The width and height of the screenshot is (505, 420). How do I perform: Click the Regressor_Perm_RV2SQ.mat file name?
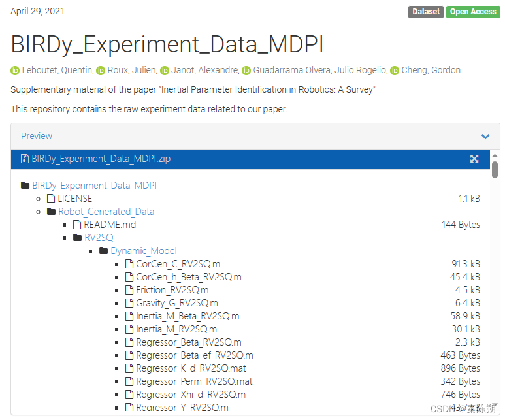point(194,381)
